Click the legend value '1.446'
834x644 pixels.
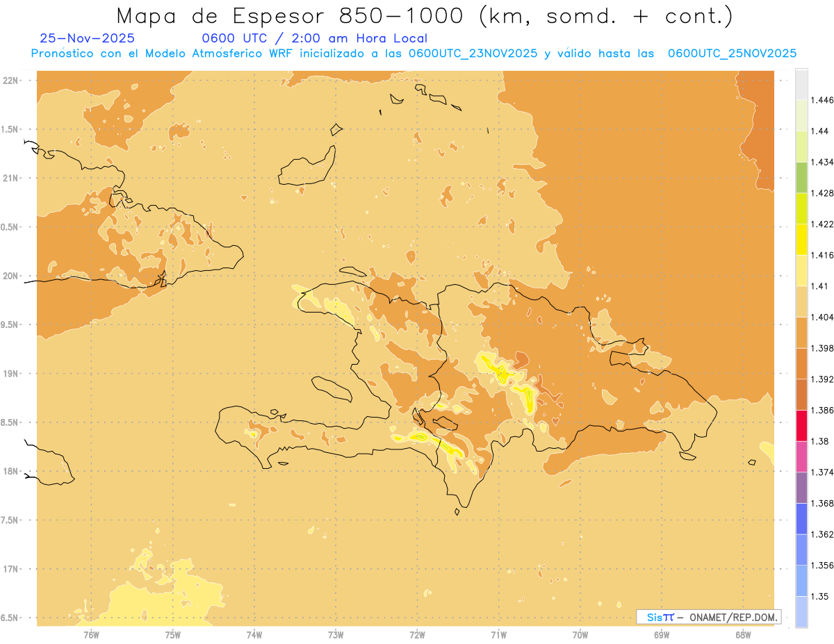(x=823, y=100)
